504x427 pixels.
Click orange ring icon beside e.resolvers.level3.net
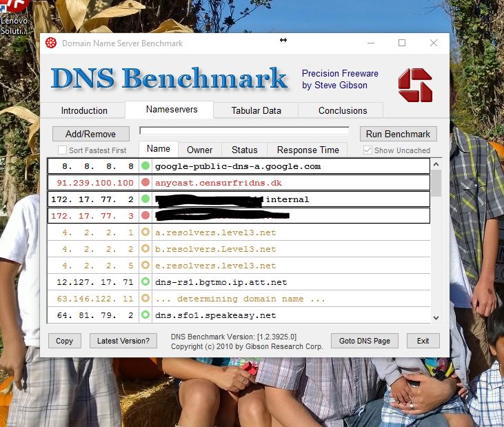145,266
